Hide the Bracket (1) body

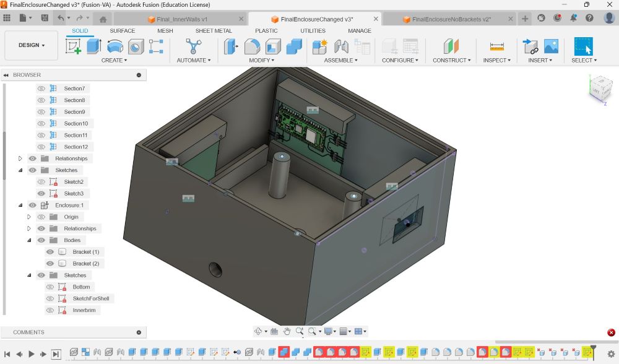[x=50, y=252]
